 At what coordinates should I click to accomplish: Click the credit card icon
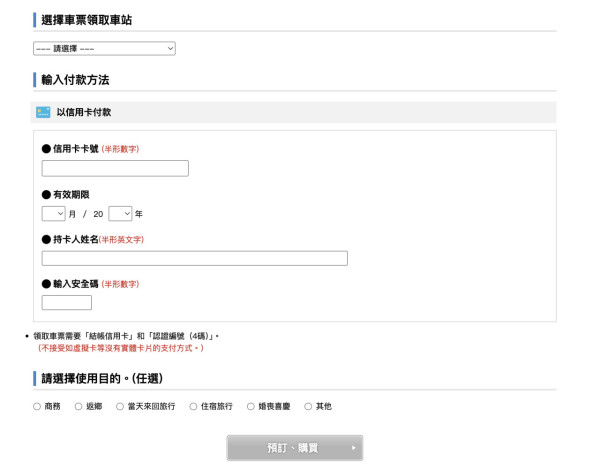pos(43,112)
